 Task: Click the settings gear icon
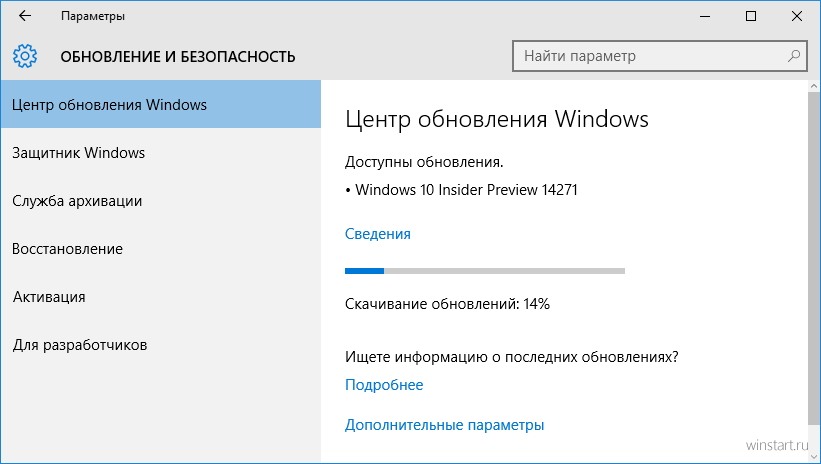click(x=25, y=56)
